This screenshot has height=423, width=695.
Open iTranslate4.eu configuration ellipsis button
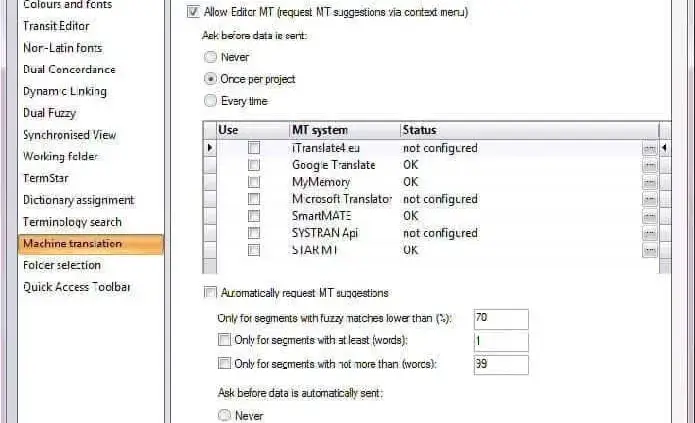point(649,148)
